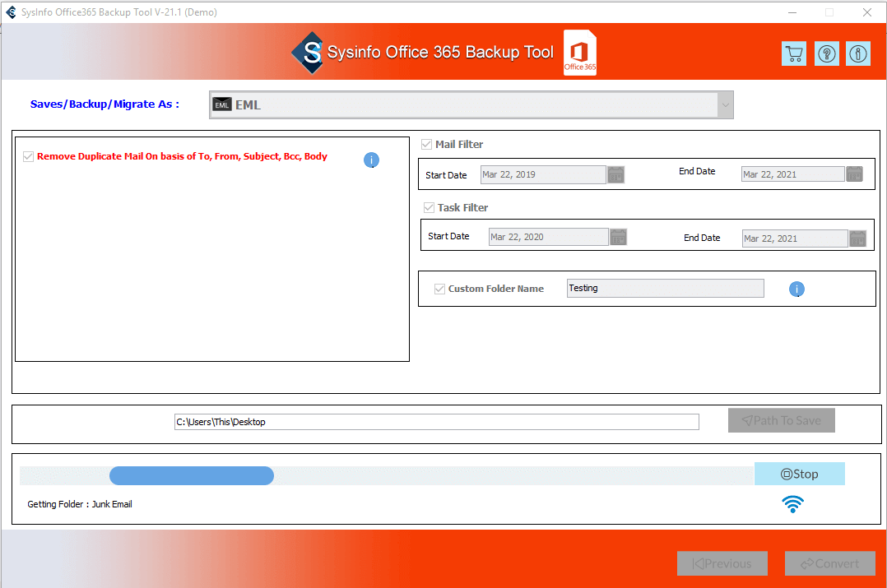This screenshot has width=887, height=588.
Task: Open Task Filter Start Date calendar icon
Action: tap(618, 237)
